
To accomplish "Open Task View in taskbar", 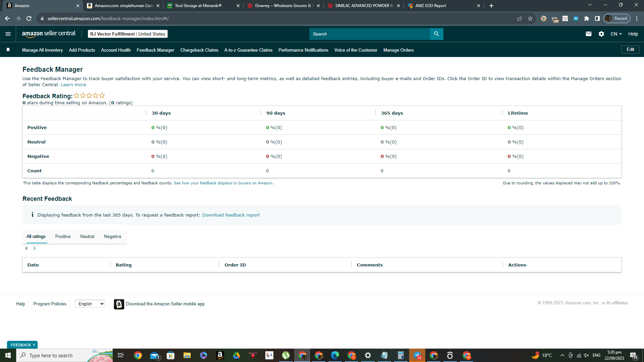I will tap(121, 355).
